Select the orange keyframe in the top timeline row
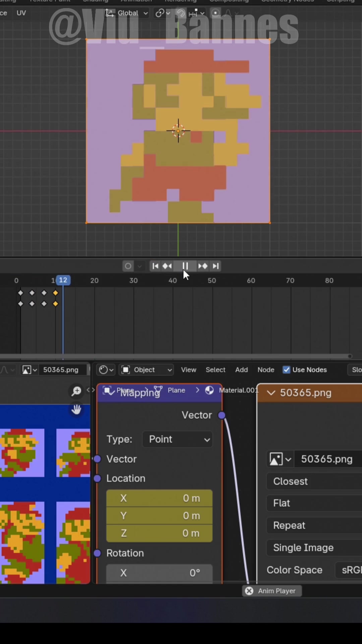Image resolution: width=362 pixels, height=644 pixels. pos(56,293)
